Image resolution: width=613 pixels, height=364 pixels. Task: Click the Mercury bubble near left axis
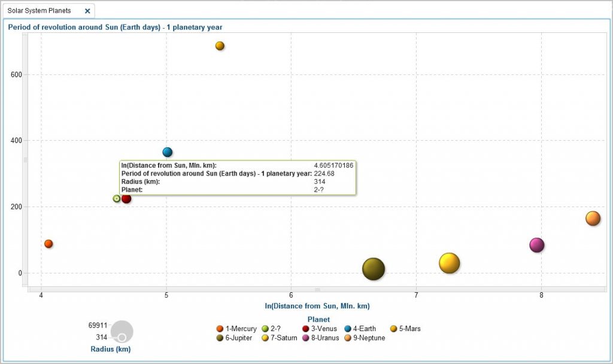[48, 244]
